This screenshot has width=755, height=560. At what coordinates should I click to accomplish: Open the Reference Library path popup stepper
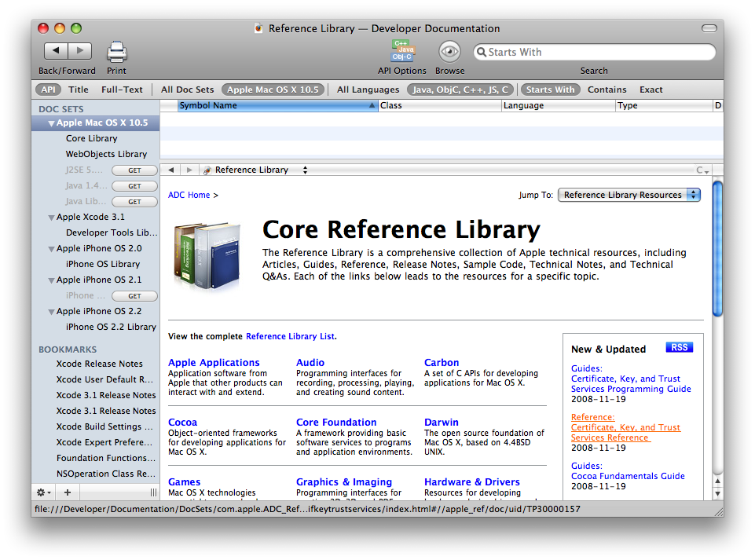305,170
